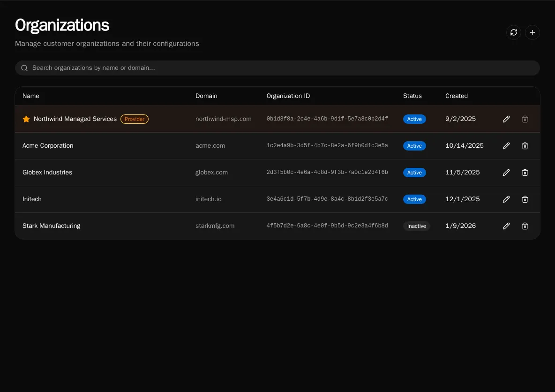Click the Active badge for Initech
This screenshot has width=555, height=392.
point(414,199)
